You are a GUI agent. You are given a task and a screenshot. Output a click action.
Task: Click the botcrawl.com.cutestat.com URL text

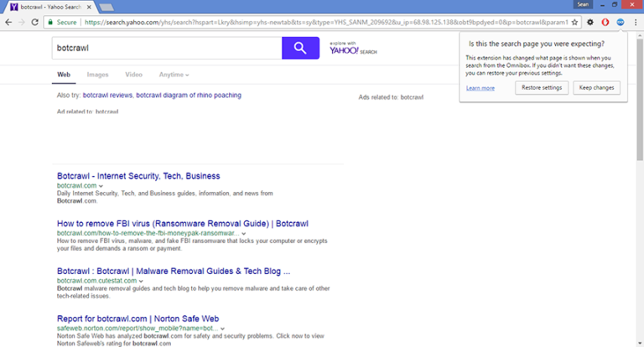[96, 281]
